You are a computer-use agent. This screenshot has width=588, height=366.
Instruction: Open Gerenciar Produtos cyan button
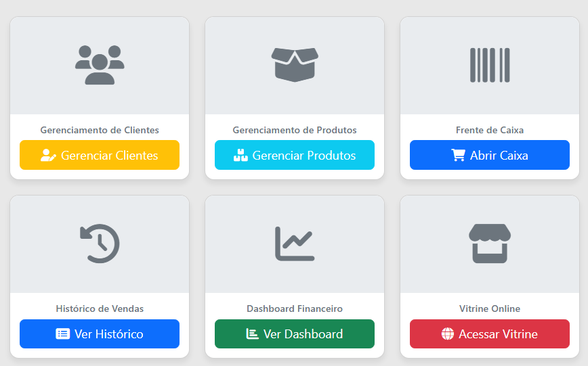pos(295,155)
